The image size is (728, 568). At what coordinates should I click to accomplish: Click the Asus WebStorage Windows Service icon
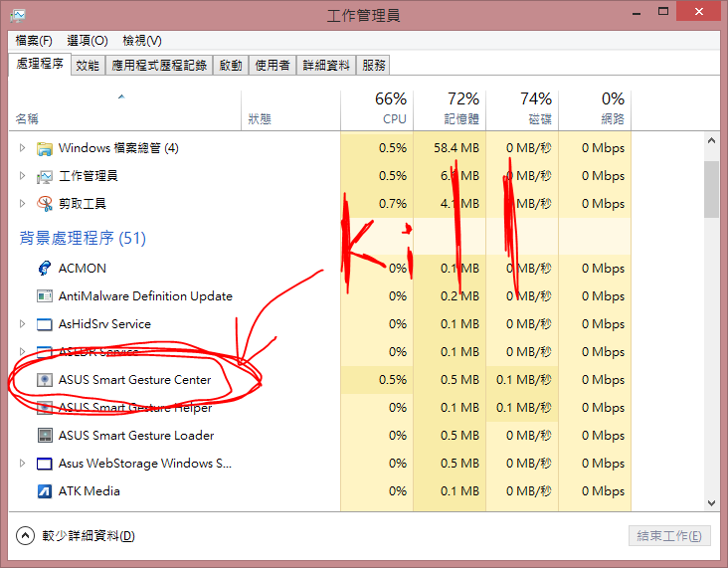[x=45, y=464]
